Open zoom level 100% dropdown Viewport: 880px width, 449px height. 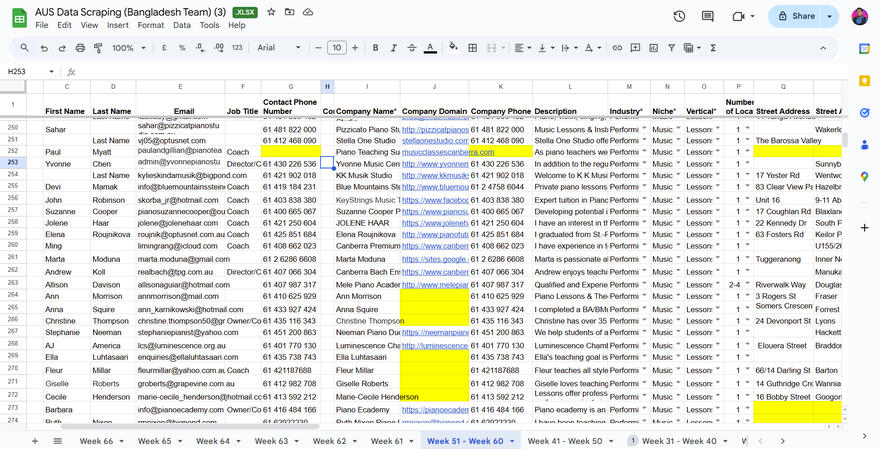129,48
